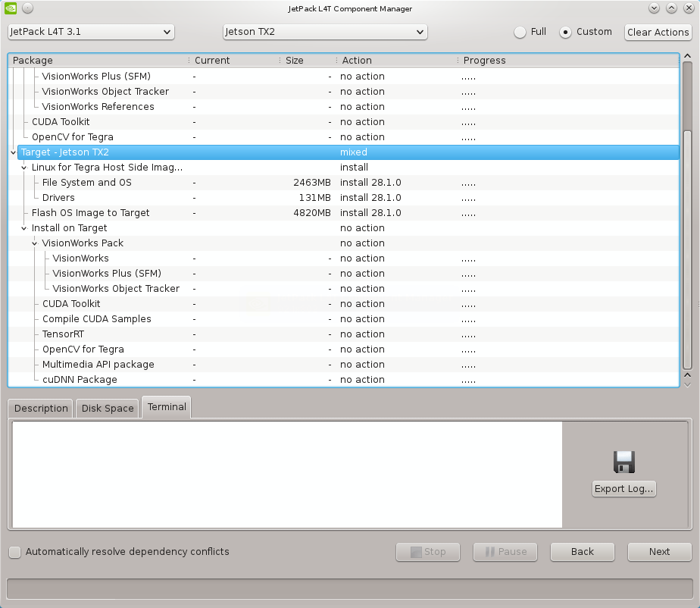Select the Full installation radio button
This screenshot has width=700, height=608.
point(520,32)
